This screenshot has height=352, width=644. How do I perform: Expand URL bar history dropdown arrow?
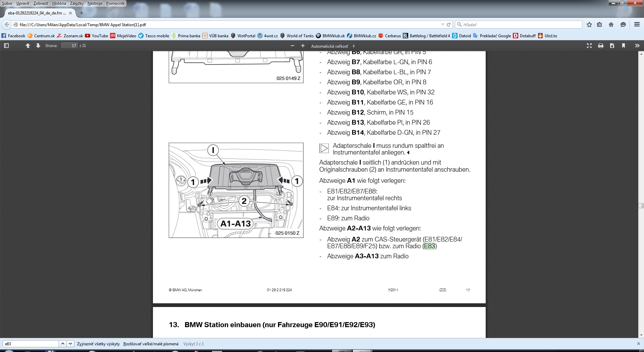pyautogui.click(x=442, y=25)
